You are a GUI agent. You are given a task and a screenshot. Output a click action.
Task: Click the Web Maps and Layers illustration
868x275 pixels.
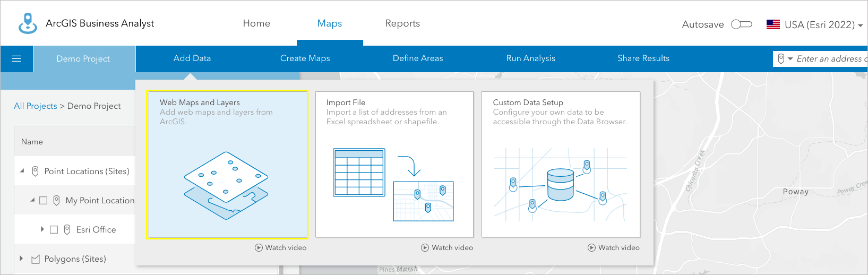[x=226, y=186]
